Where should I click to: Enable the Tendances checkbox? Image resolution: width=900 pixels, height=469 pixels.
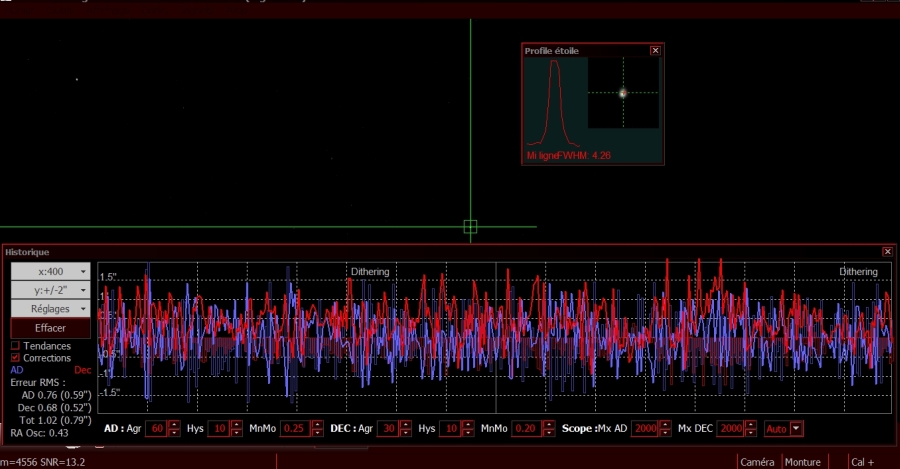coord(15,345)
